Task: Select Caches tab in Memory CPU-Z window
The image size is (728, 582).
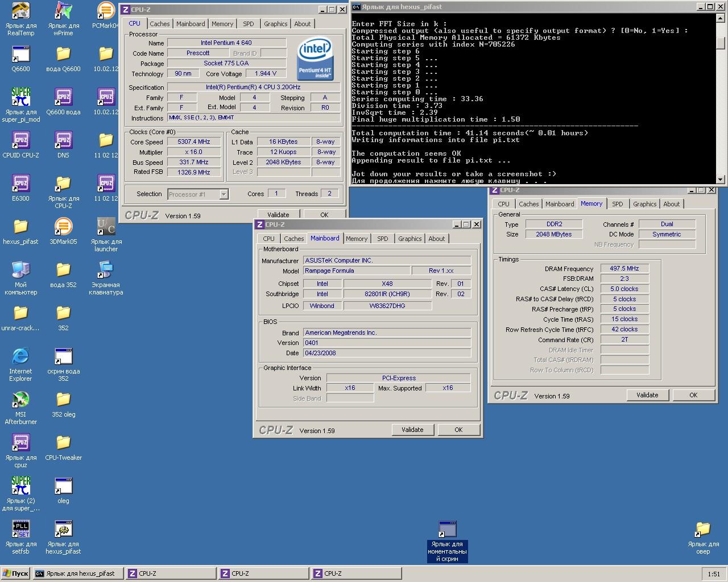Action: pos(528,204)
